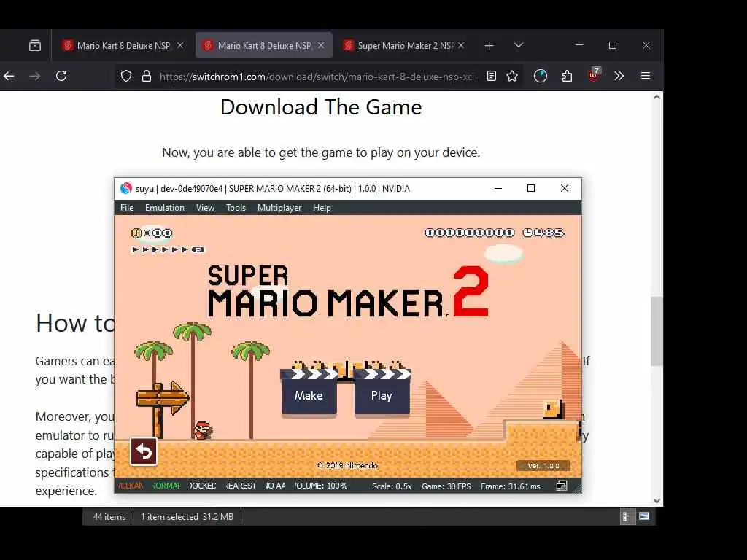Toggle the DOCKED mode status button
Viewport: 747px width, 560px height.
click(203, 486)
